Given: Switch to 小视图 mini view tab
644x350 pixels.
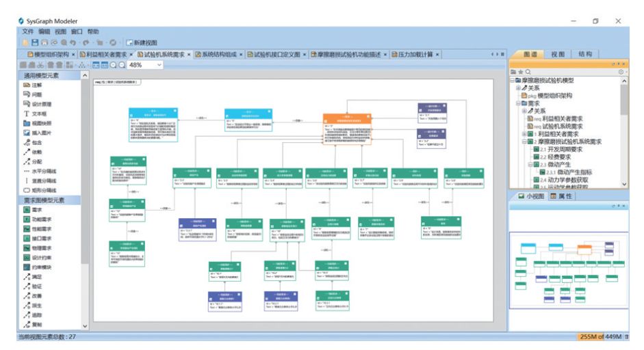Looking at the screenshot, I should click(x=531, y=196).
